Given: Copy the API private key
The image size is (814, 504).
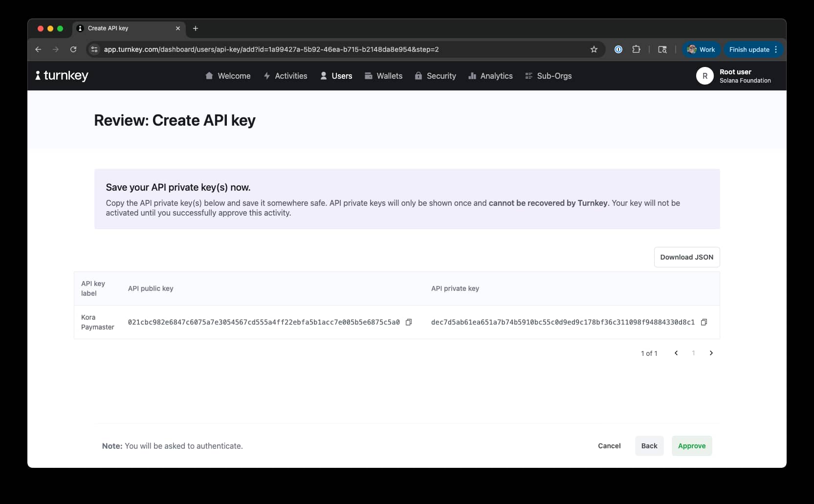Looking at the screenshot, I should [x=704, y=322].
